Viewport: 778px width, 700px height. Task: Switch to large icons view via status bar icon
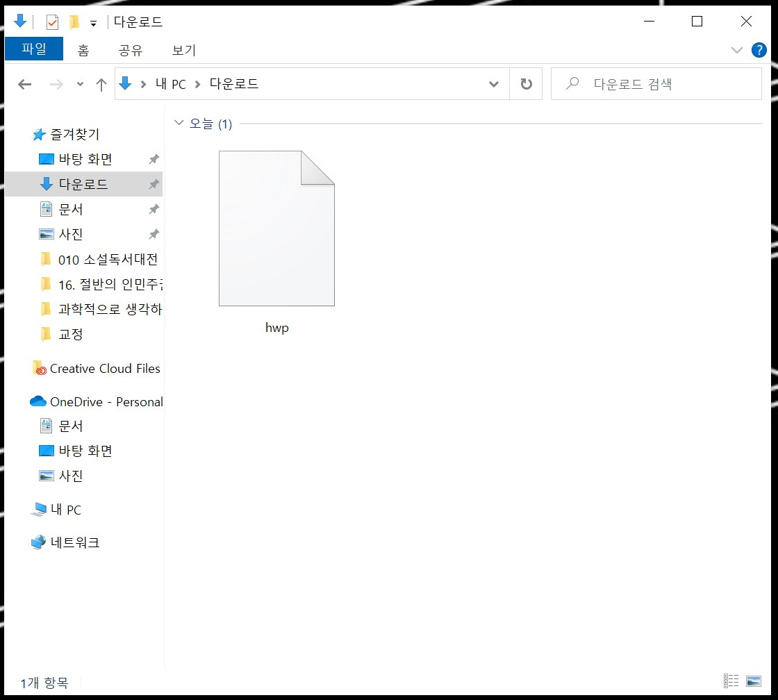(x=754, y=681)
